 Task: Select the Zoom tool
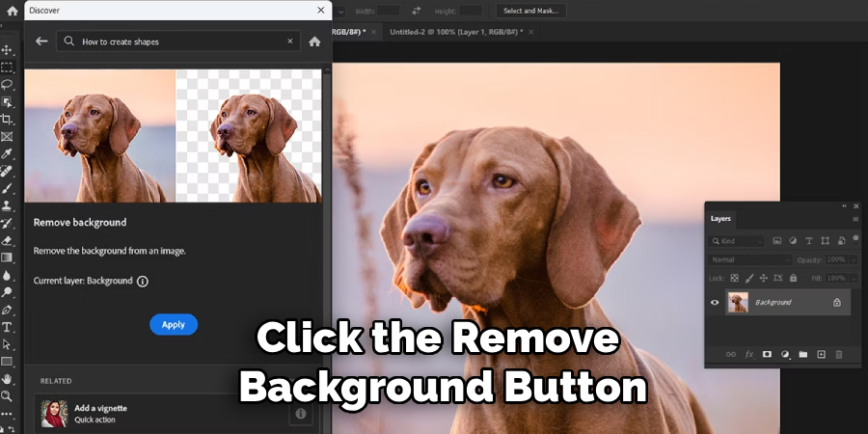coord(7,395)
